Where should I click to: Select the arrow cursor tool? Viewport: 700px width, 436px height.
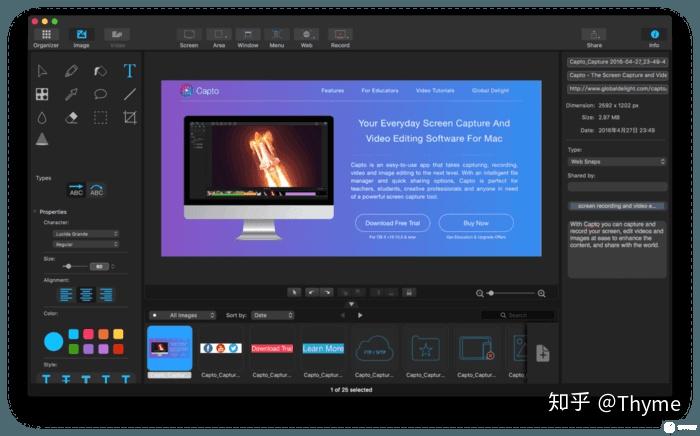point(42,71)
